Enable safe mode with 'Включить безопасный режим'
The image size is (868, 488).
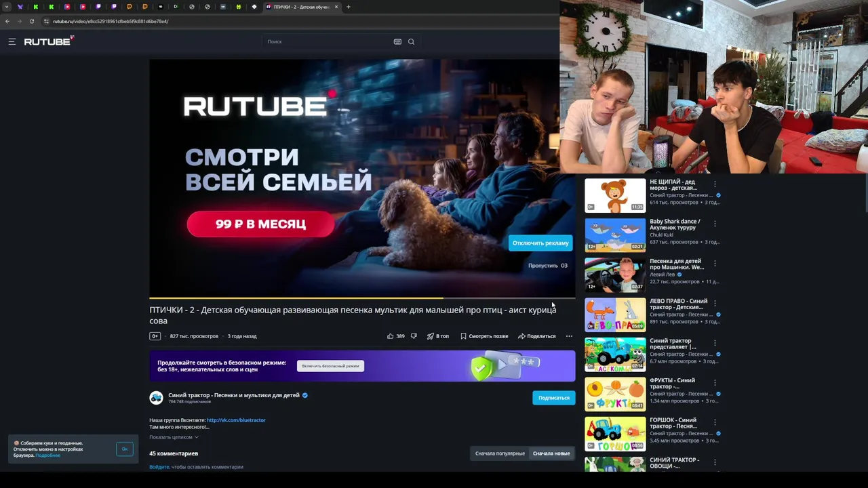(330, 366)
